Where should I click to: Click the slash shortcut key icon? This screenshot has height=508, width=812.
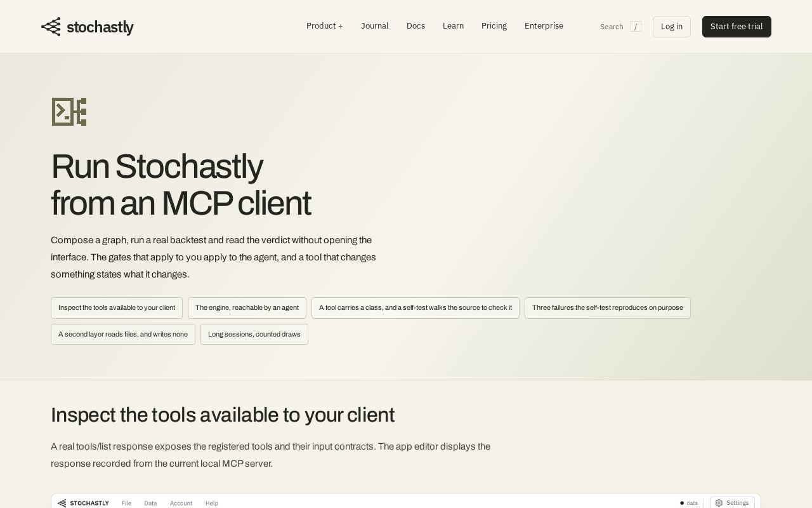pos(636,27)
